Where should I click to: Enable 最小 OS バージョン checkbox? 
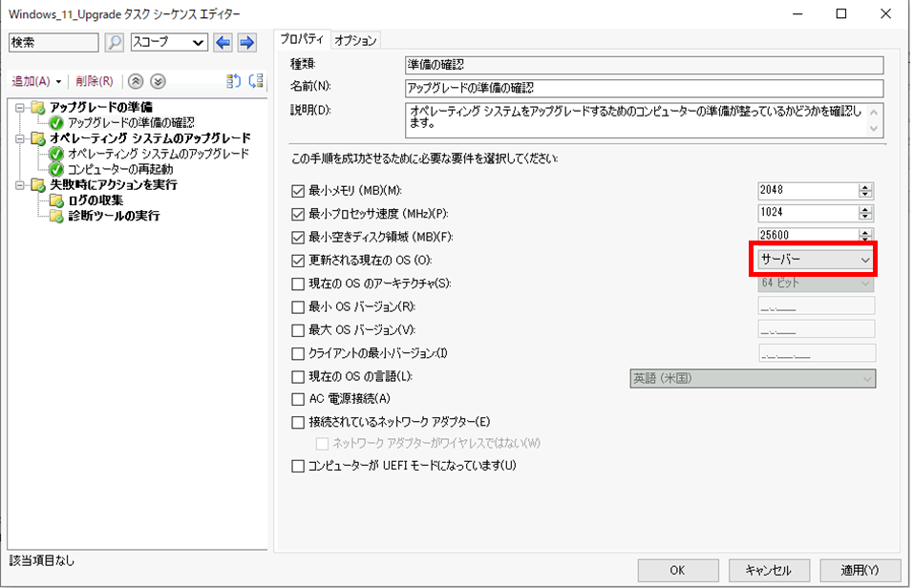[298, 306]
